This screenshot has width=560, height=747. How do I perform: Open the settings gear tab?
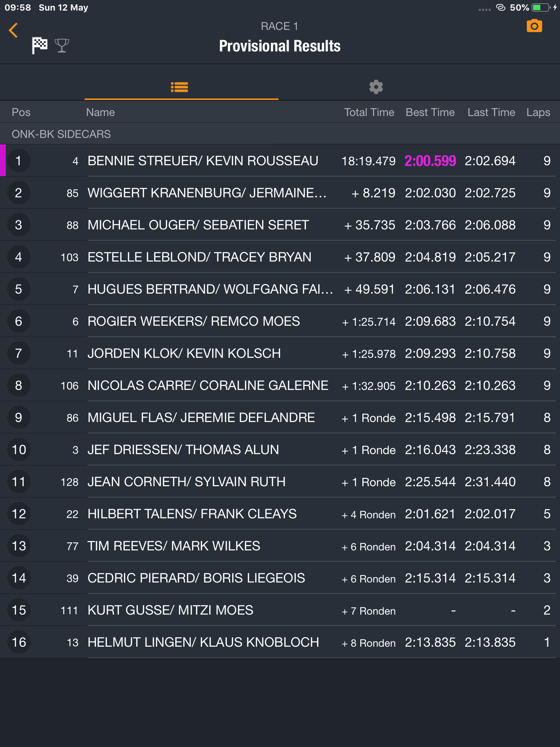(x=376, y=87)
